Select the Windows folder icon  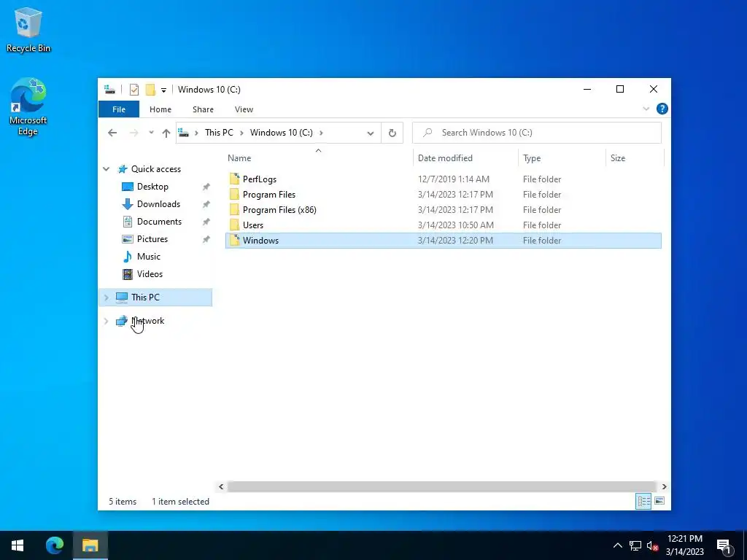pyautogui.click(x=234, y=240)
